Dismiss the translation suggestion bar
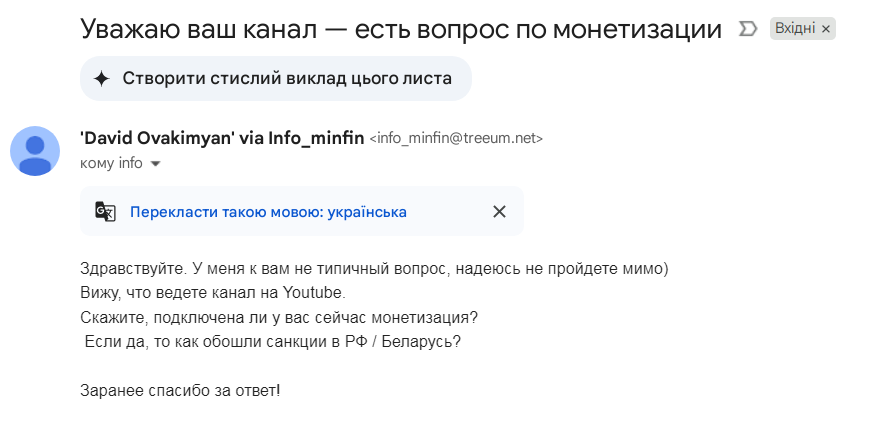This screenshot has height=421, width=871. click(499, 212)
